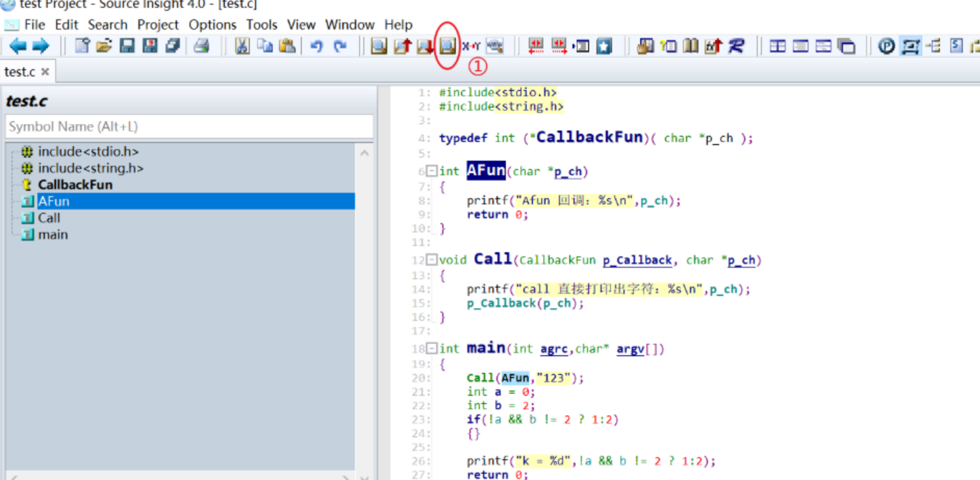The width and height of the screenshot is (980, 480).
Task: Click the bookmark star icon
Action: pyautogui.click(x=604, y=46)
